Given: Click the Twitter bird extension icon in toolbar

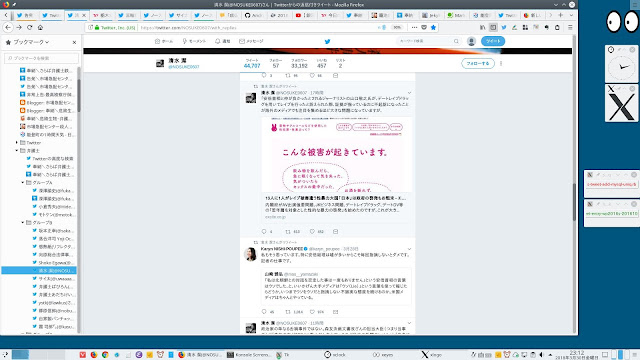Looking at the screenshot, I should tap(504, 27).
